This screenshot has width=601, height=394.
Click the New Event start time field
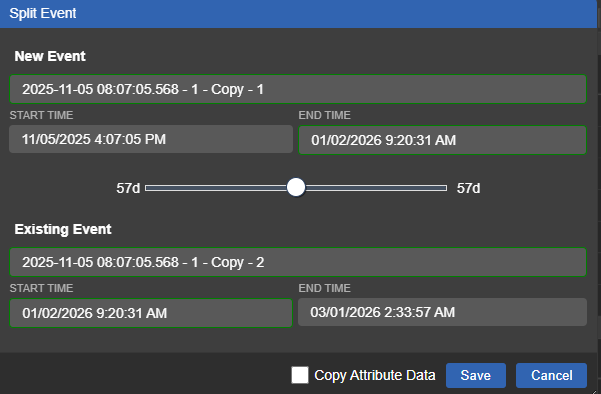151,139
